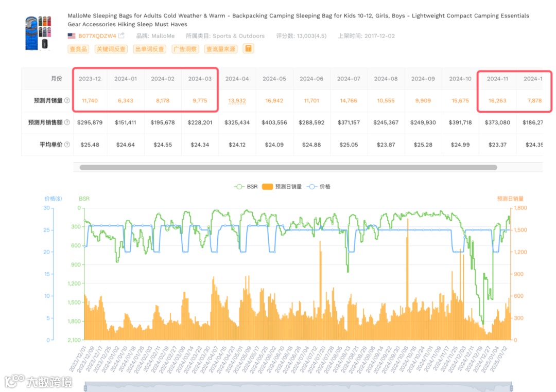Open the ASIN link B077XQDZW4
Image resolution: width=556 pixels, height=392 pixels.
[x=97, y=36]
